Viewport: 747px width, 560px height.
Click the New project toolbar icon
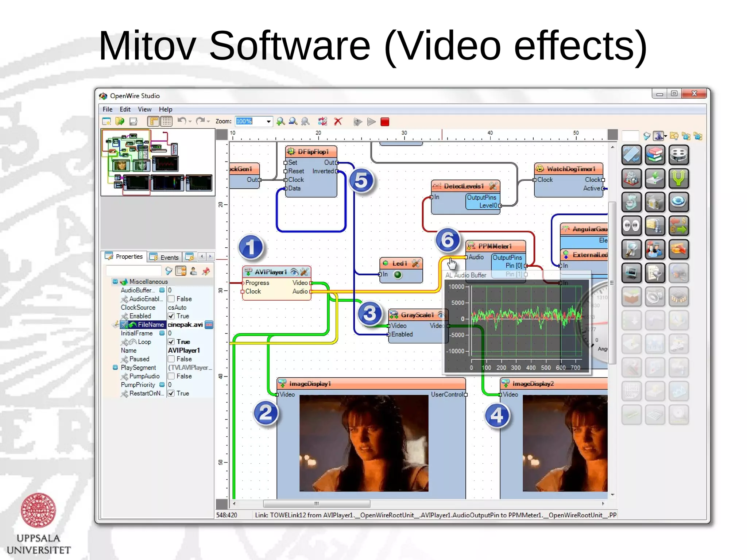pyautogui.click(x=107, y=121)
